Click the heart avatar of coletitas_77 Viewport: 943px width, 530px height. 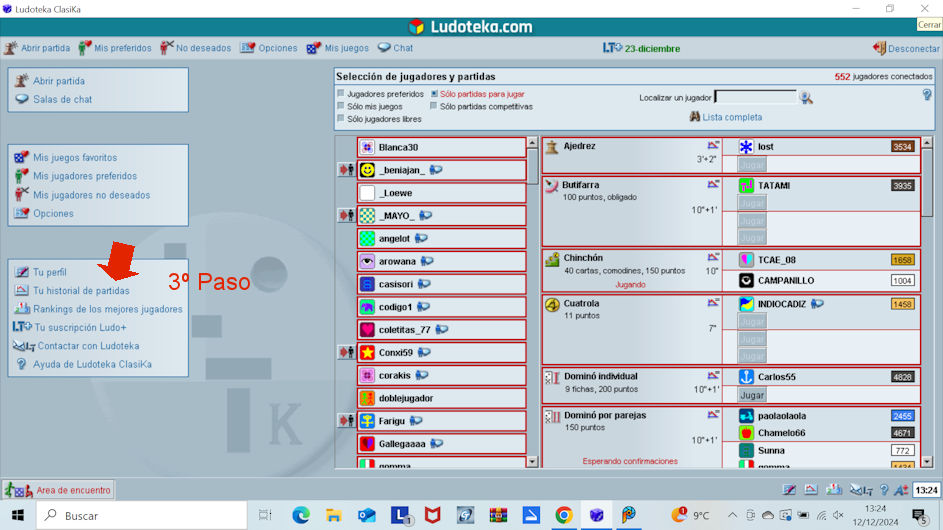367,330
